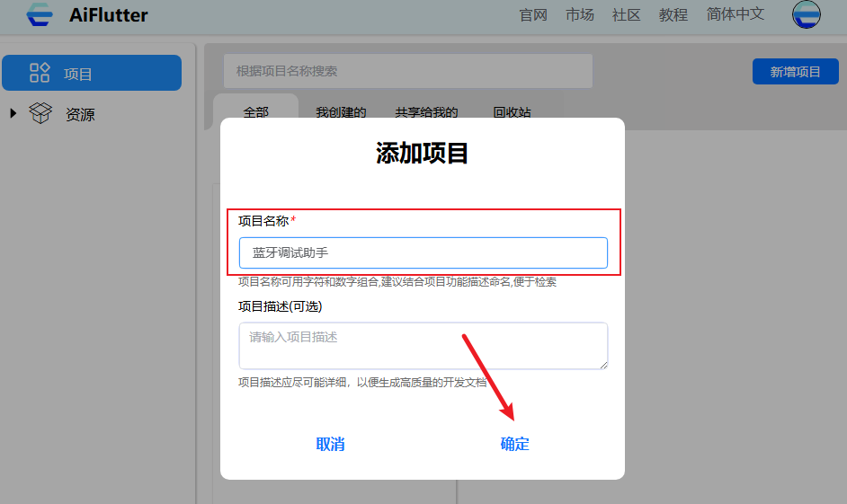Click 取消 in the dialog
The height and width of the screenshot is (504, 847).
tap(330, 444)
